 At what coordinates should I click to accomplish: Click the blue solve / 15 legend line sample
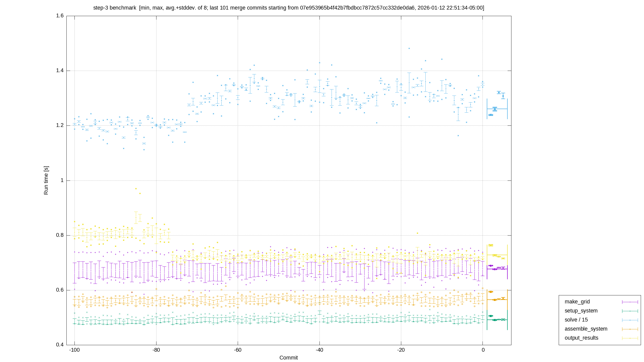pos(630,320)
